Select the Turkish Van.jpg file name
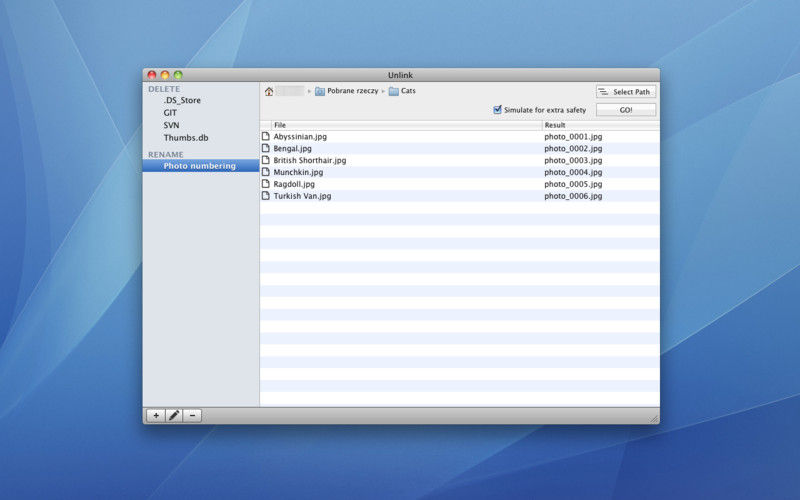 tap(302, 196)
